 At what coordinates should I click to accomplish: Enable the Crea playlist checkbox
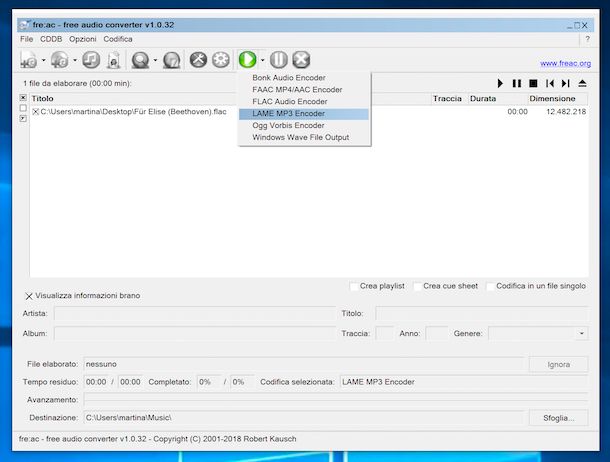point(354,287)
